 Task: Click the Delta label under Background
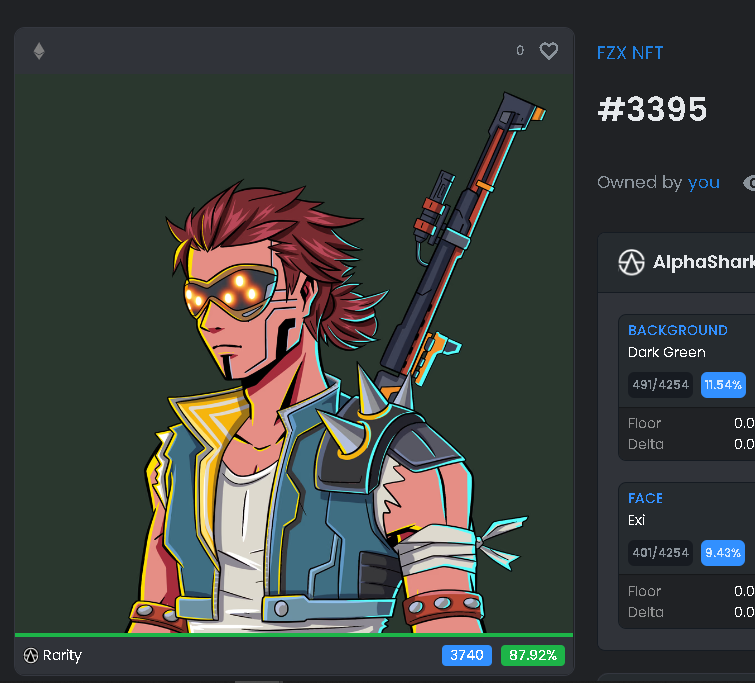pos(645,444)
